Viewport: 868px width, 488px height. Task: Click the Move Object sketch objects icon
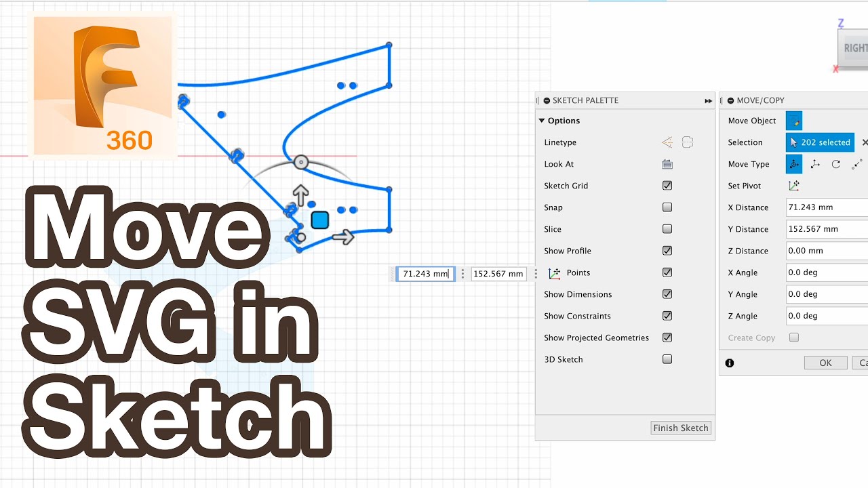[x=794, y=121]
